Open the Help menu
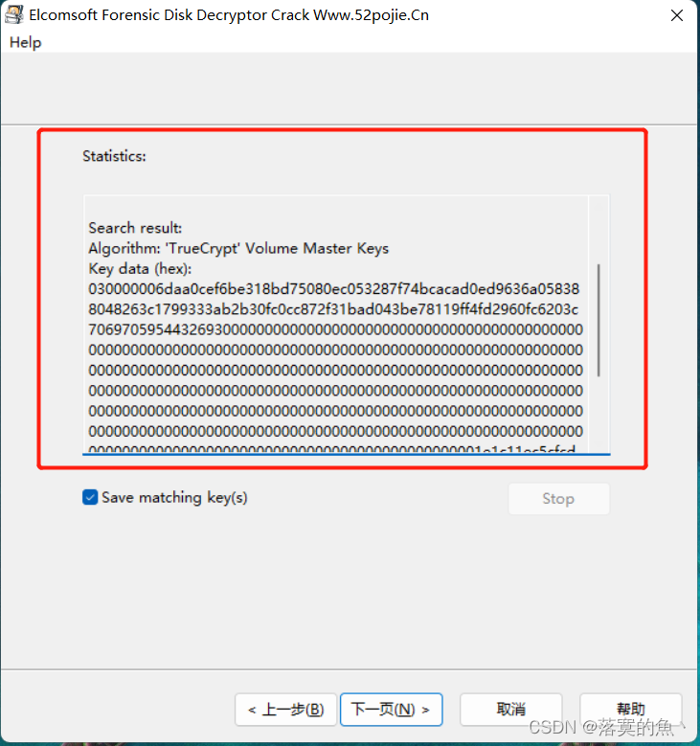Image resolution: width=700 pixels, height=746 pixels. coord(25,43)
